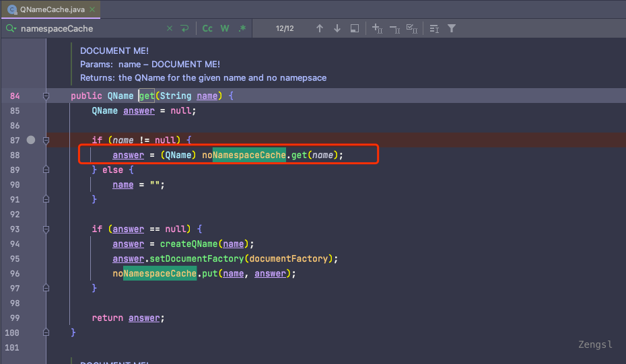The image size is (626, 364).
Task: Insert new line in search field
Action: tap(184, 28)
